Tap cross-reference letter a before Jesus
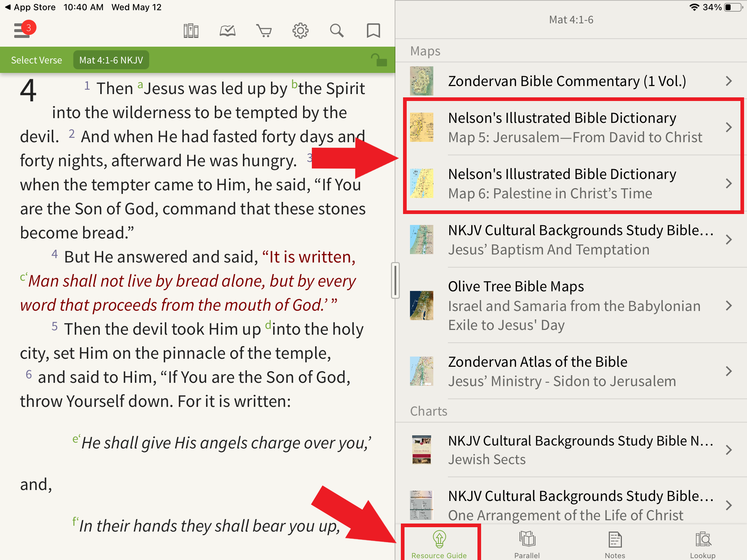Screen dimensions: 747x560 point(140,85)
